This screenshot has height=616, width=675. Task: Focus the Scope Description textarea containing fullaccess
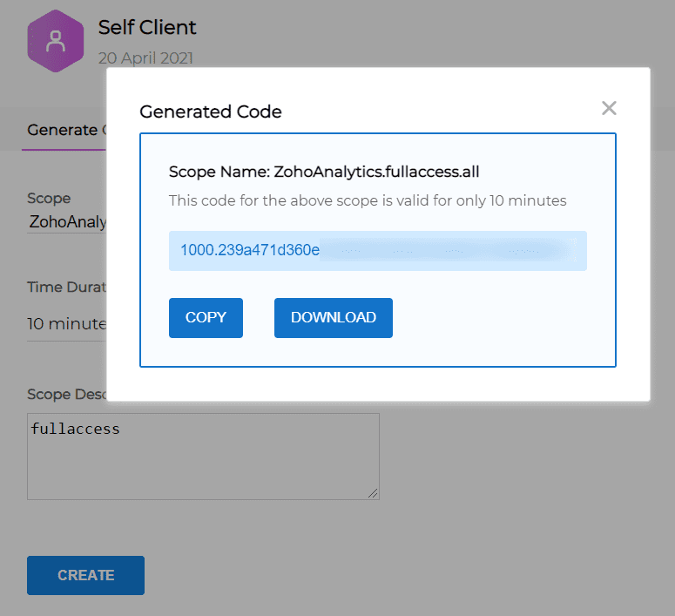click(202, 456)
